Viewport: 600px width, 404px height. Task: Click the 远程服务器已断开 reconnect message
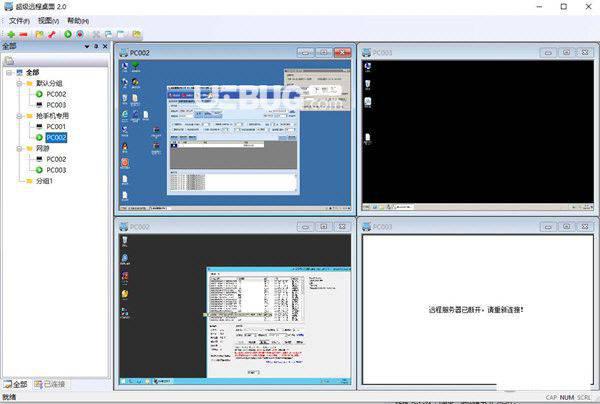(x=476, y=310)
